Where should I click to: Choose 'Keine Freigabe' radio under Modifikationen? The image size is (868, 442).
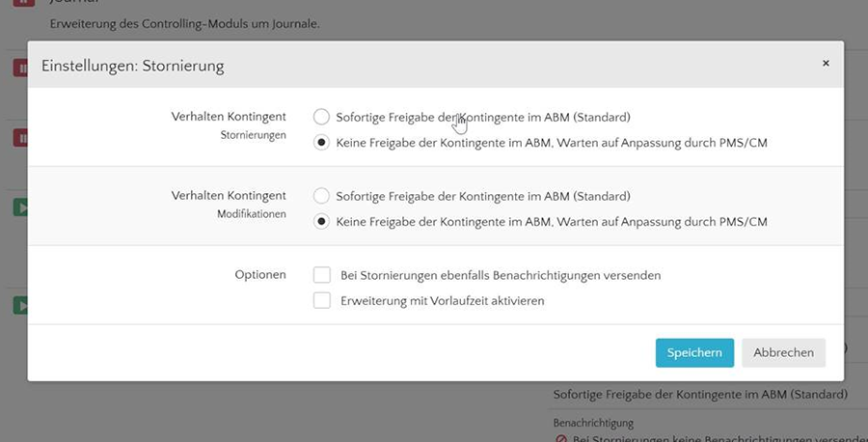tap(321, 221)
